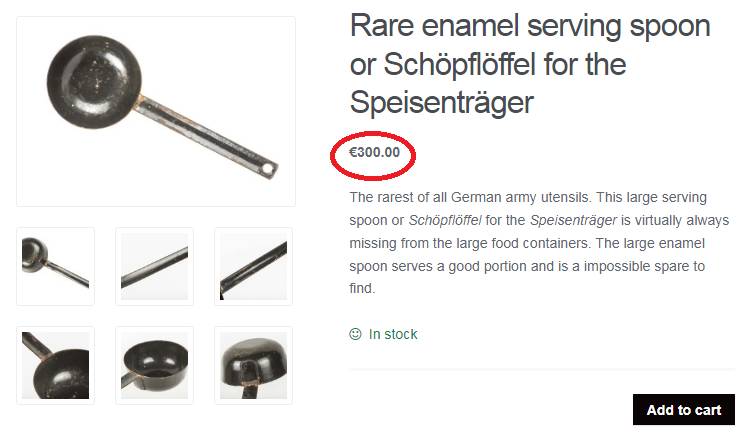Viewport: 748px width, 432px height.
Task: Select thumbnail showing spoon bowl exterior with handle
Action: coord(56,266)
